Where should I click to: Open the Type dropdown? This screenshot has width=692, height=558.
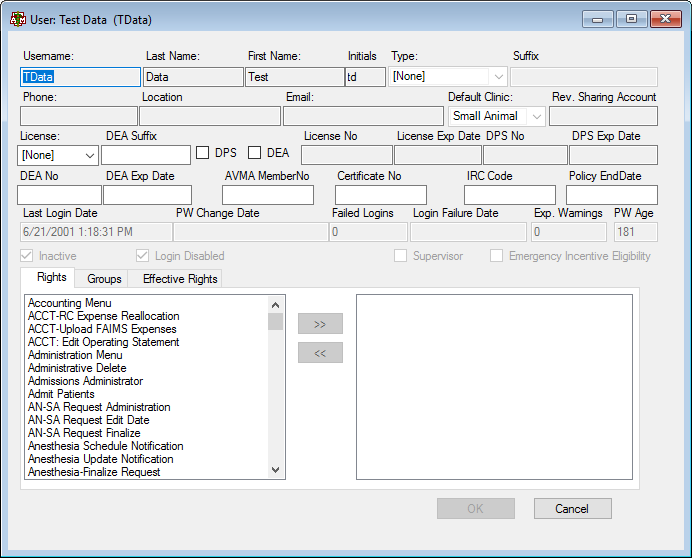(448, 76)
